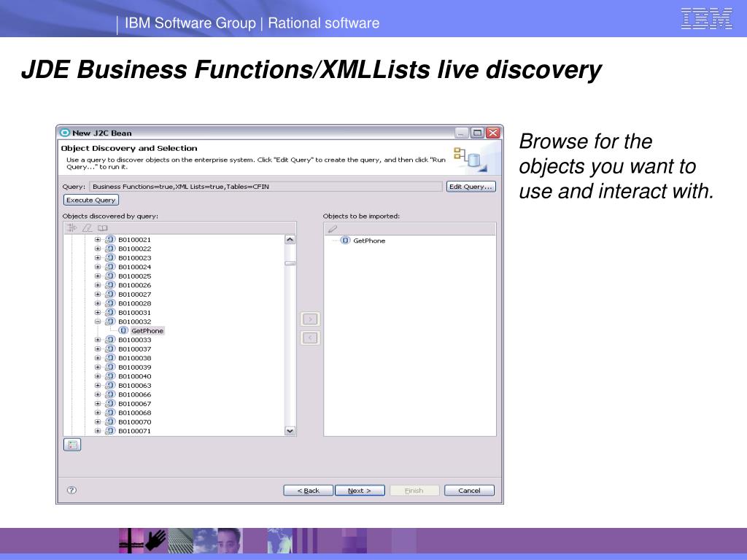
Task: Select GetPhone in Objects to be imported
Action: coord(369,241)
